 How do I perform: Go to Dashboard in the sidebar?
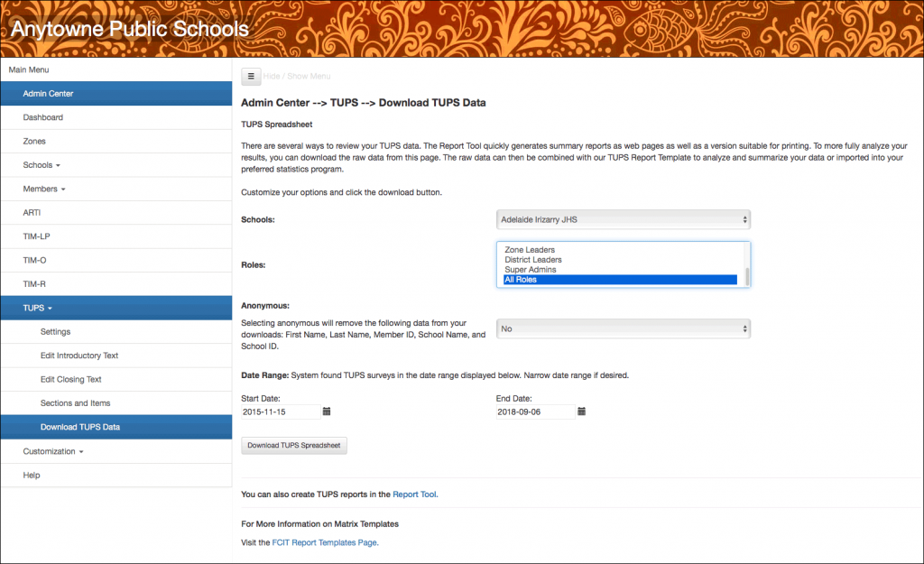pos(43,117)
